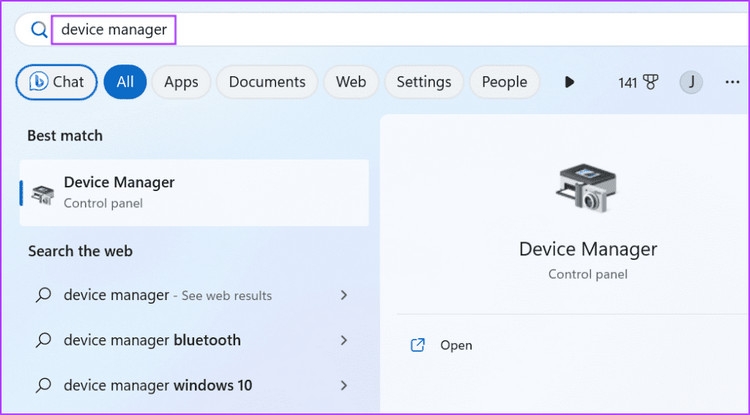Click the search magnifier icon in search bar
Viewport: 750px width, 415px height.
coord(39,30)
